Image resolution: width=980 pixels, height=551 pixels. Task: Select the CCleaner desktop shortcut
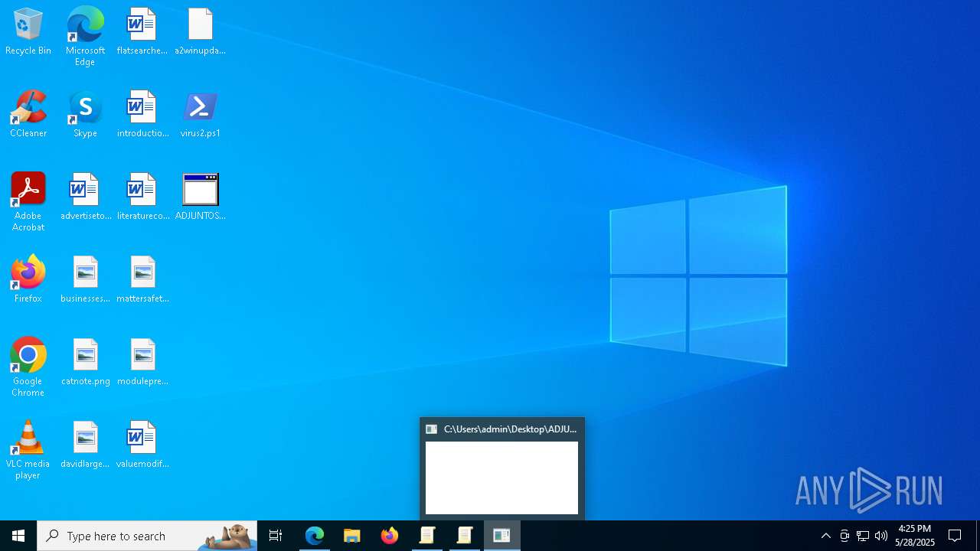28,114
